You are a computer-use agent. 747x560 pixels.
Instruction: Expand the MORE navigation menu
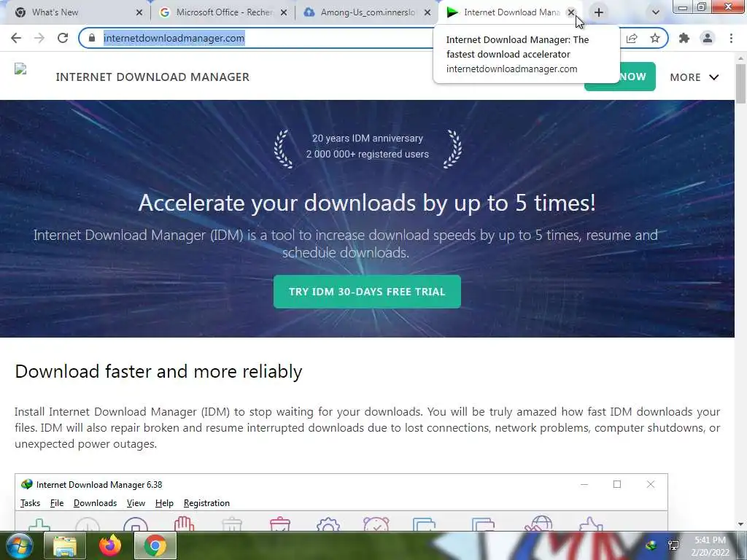point(694,77)
